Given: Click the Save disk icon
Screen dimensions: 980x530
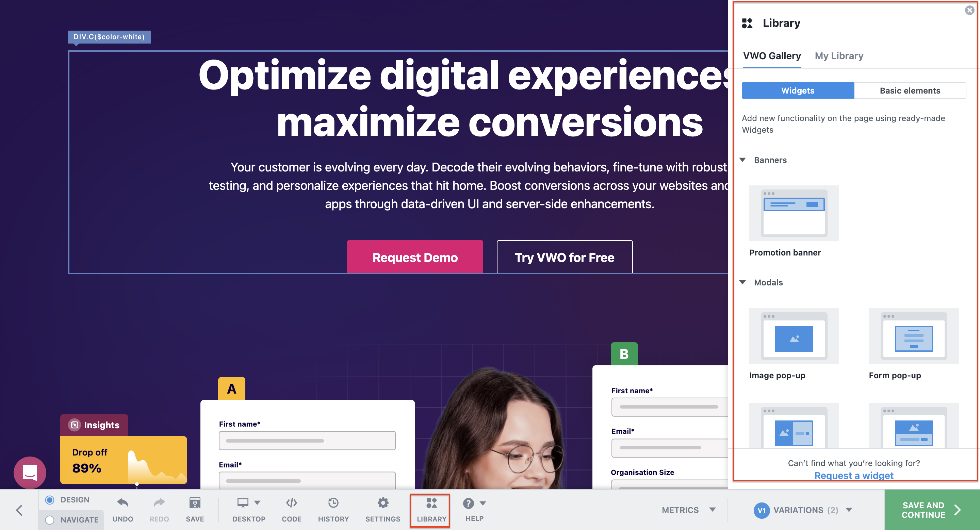Looking at the screenshot, I should point(195,503).
